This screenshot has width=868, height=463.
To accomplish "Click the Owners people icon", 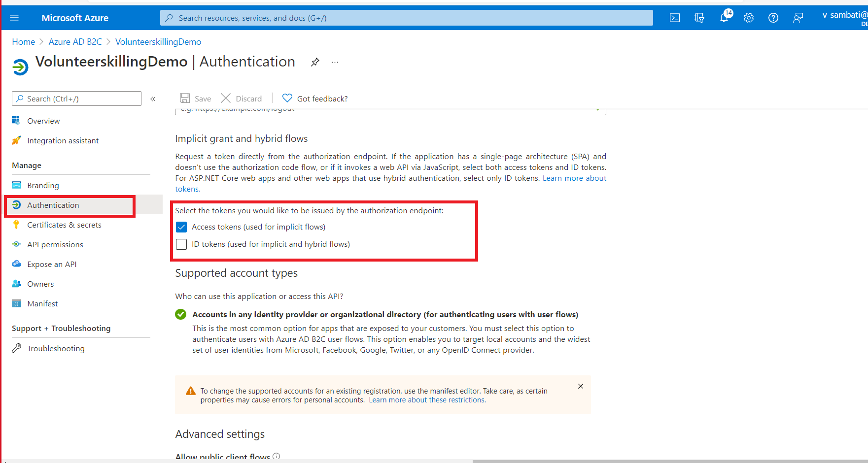I will coord(16,284).
